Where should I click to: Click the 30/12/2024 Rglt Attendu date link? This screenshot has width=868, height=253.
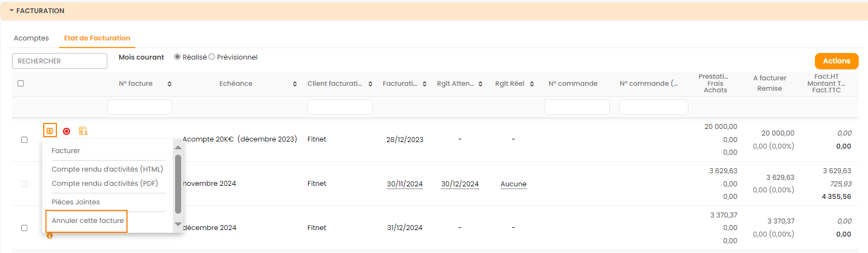(x=460, y=184)
